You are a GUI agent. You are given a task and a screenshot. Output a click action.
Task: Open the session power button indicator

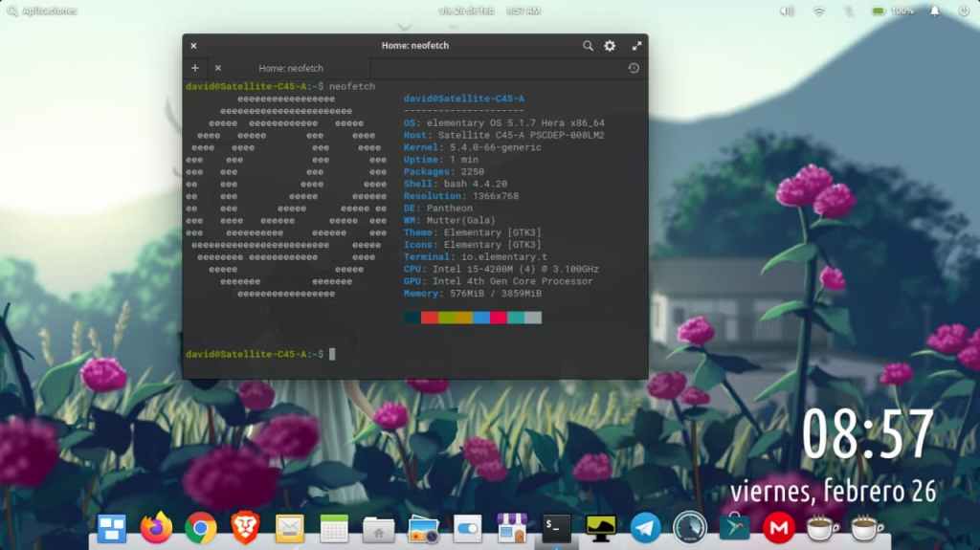pos(963,11)
